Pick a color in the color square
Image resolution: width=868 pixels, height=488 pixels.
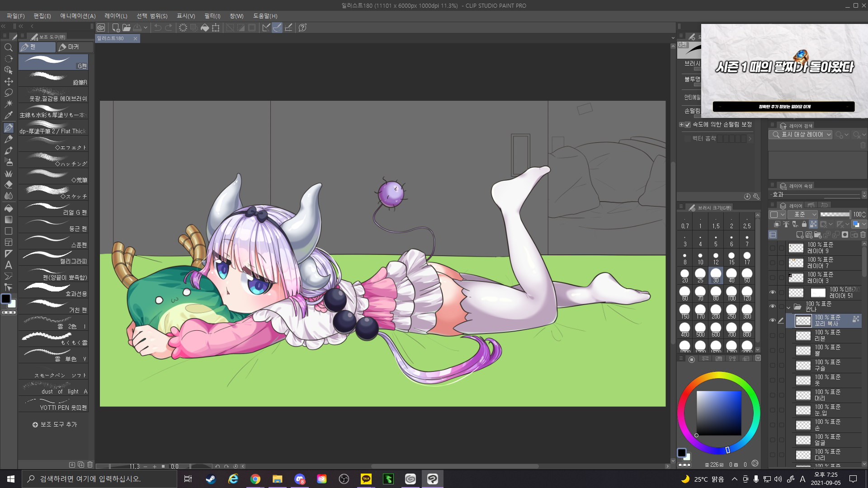tap(718, 413)
